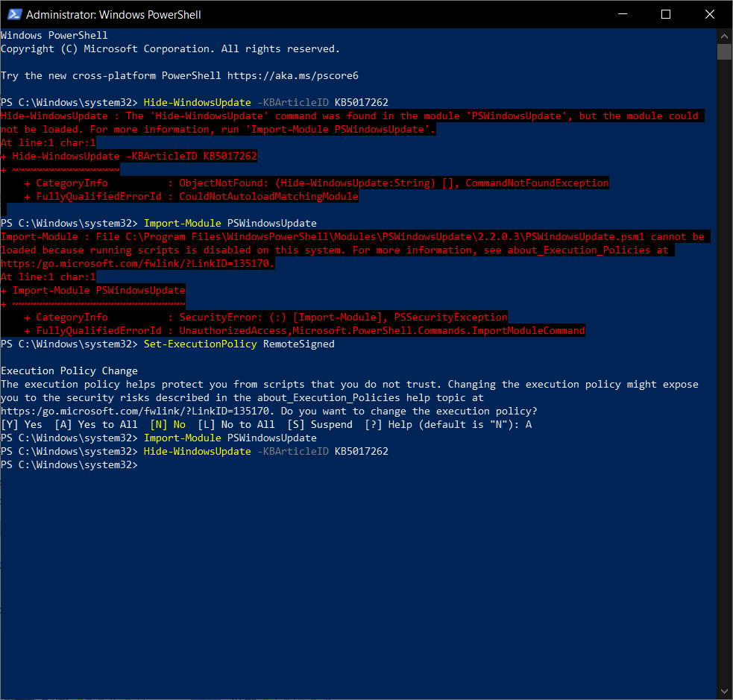The width and height of the screenshot is (733, 700).
Task: Click the '[Y] Yes' option text
Action: point(22,425)
